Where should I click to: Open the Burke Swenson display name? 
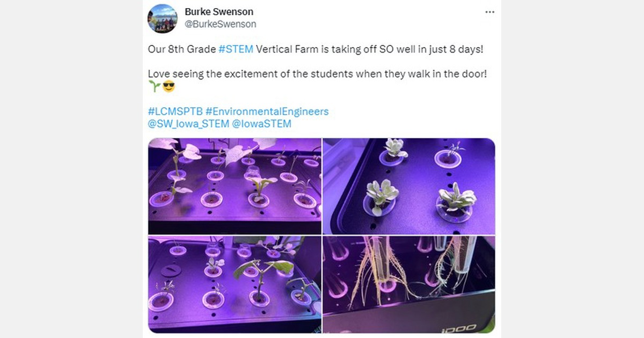point(218,12)
